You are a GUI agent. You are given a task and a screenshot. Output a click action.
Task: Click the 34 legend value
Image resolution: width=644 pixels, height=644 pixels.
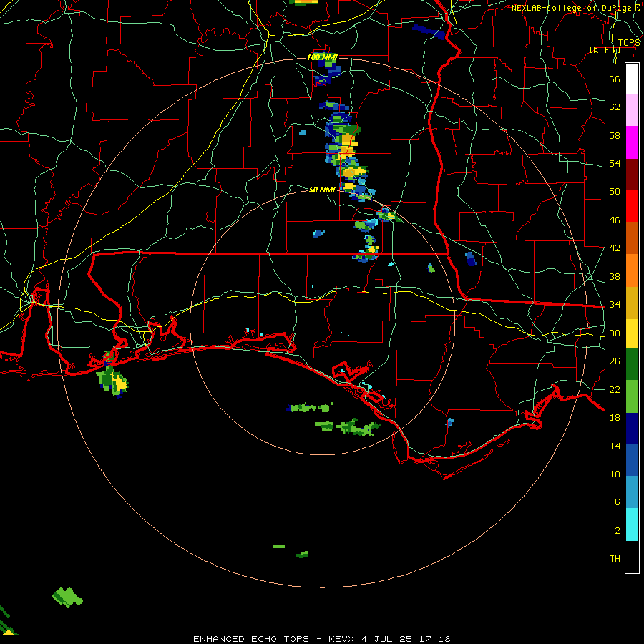click(615, 305)
